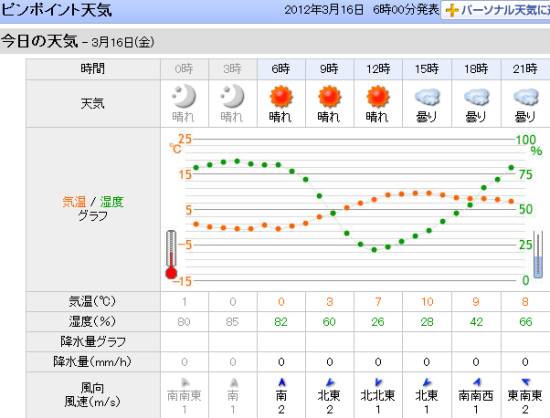Click the red thermometer icon
This screenshot has width=550, height=418.
tap(171, 255)
